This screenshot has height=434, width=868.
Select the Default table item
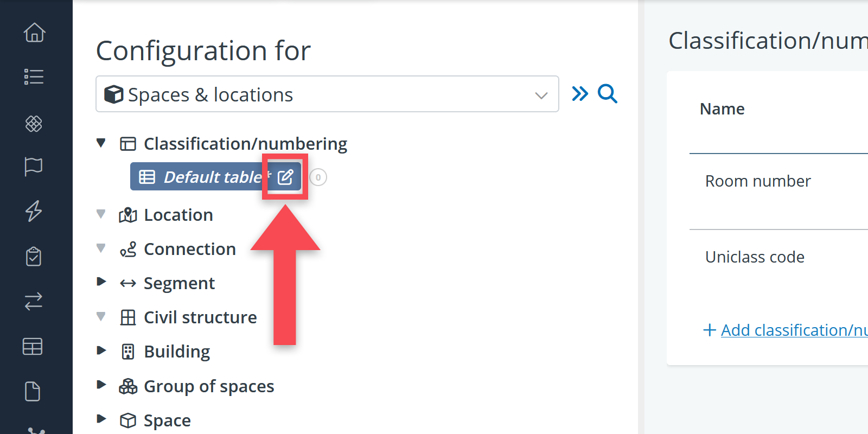point(214,177)
